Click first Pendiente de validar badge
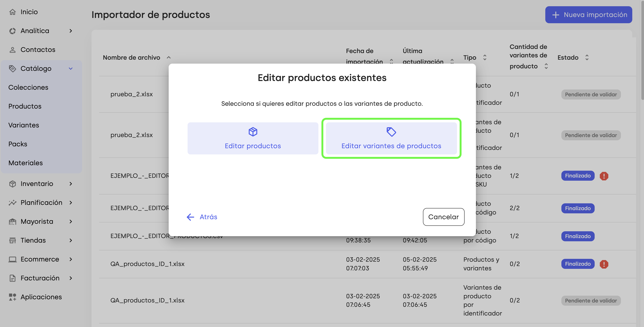This screenshot has width=644, height=327. (591, 95)
